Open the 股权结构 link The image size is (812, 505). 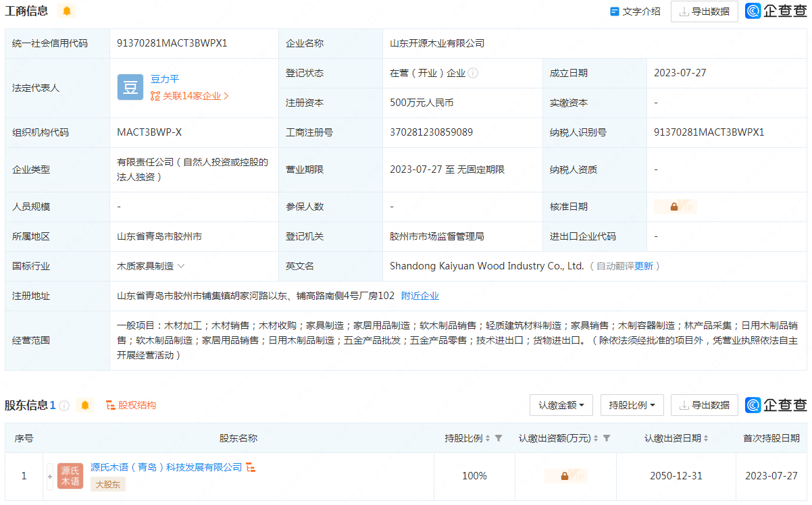click(131, 405)
